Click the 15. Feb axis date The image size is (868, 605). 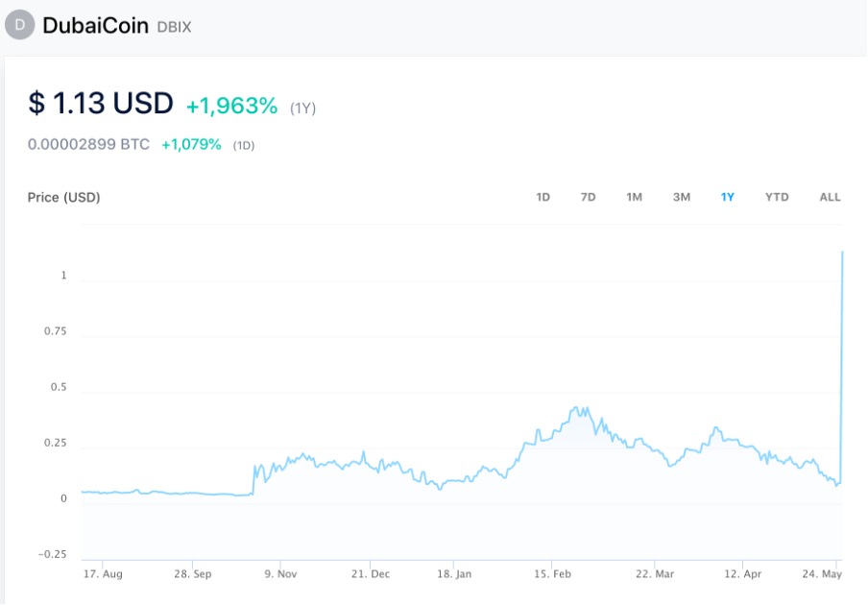[552, 574]
